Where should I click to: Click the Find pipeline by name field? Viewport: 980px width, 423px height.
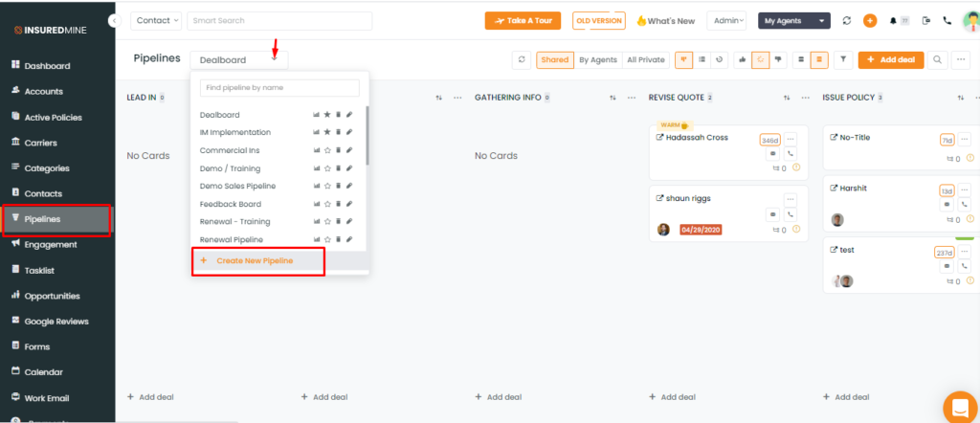(279, 88)
